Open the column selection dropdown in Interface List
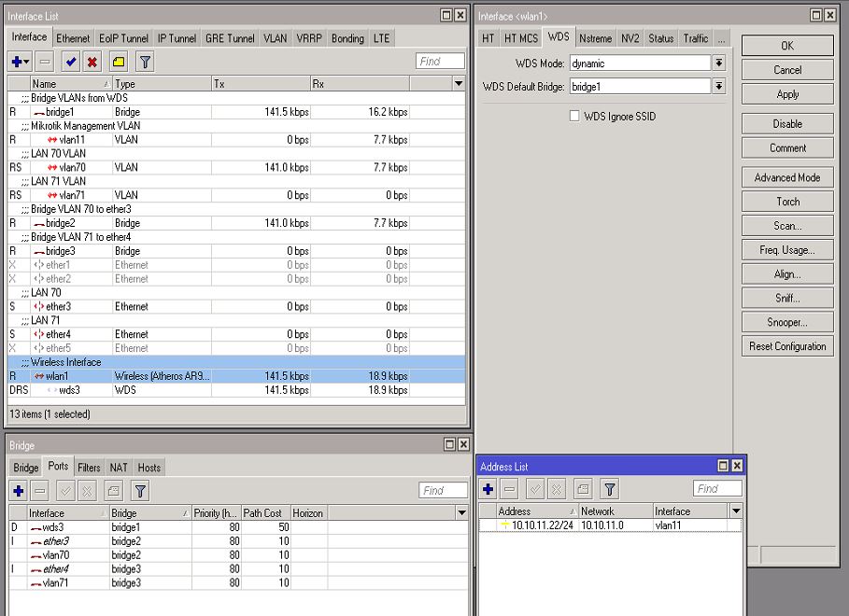This screenshot has width=849, height=616. (x=459, y=83)
